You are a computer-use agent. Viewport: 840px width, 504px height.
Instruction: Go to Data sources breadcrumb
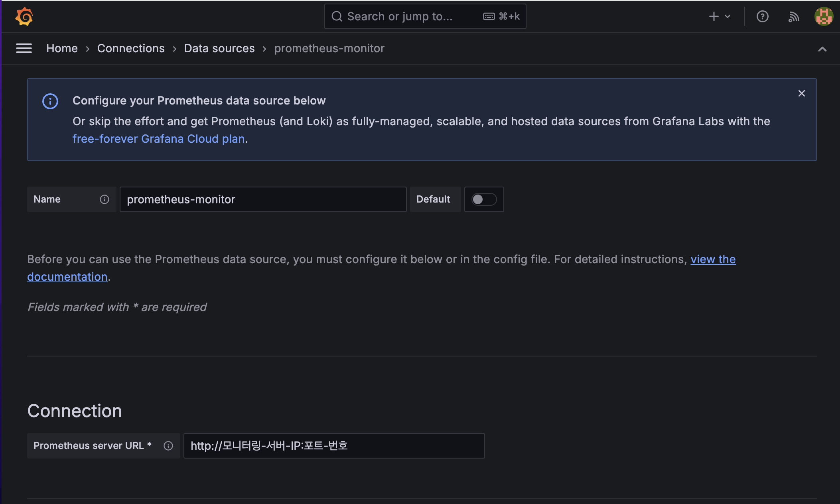[219, 48]
